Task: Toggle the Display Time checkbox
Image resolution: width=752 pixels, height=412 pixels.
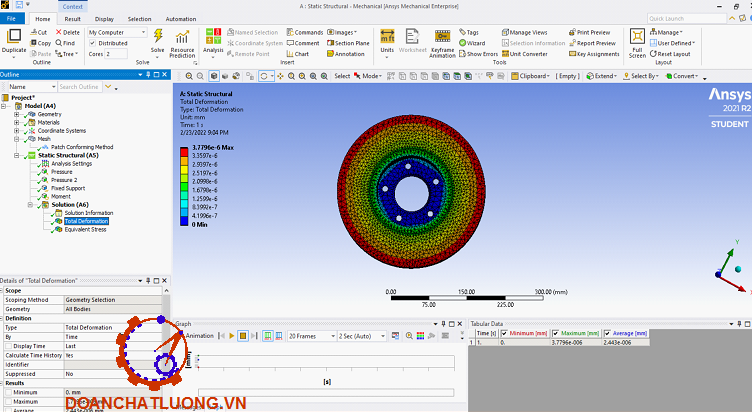Action: [9, 346]
